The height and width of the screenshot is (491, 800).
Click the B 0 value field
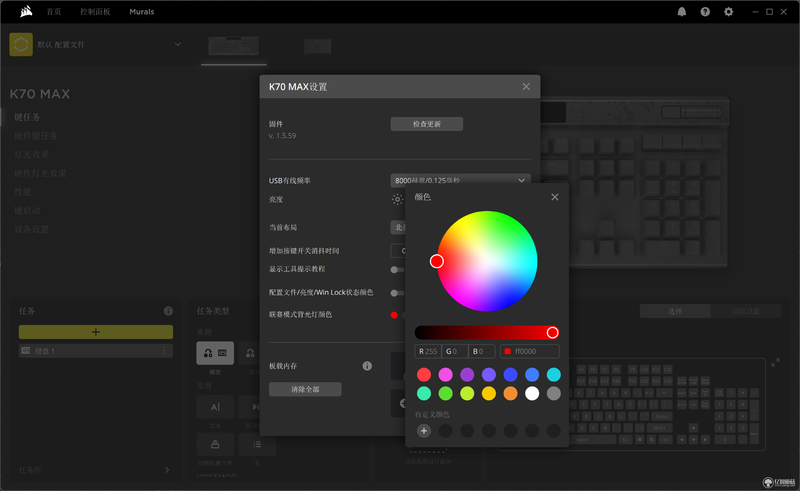pyautogui.click(x=482, y=351)
